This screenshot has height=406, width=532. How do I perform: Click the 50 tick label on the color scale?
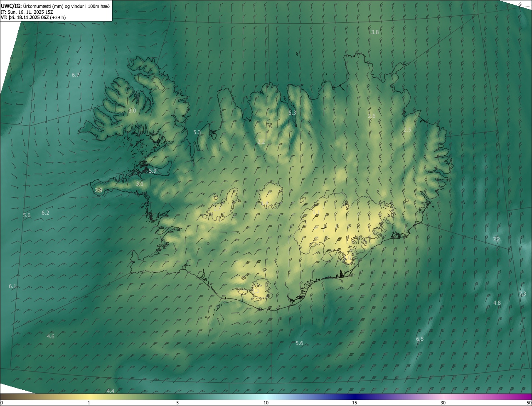coord(529,403)
